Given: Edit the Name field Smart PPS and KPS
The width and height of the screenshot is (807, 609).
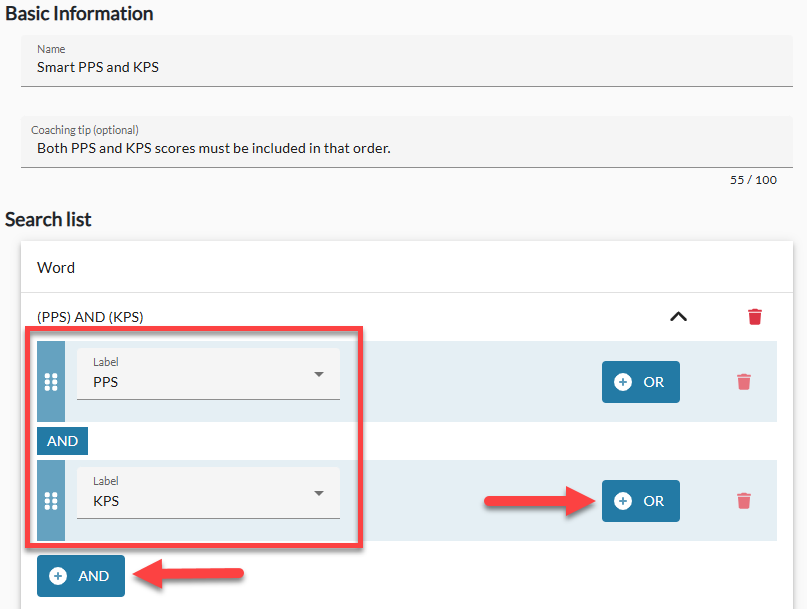Looking at the screenshot, I should [407, 61].
